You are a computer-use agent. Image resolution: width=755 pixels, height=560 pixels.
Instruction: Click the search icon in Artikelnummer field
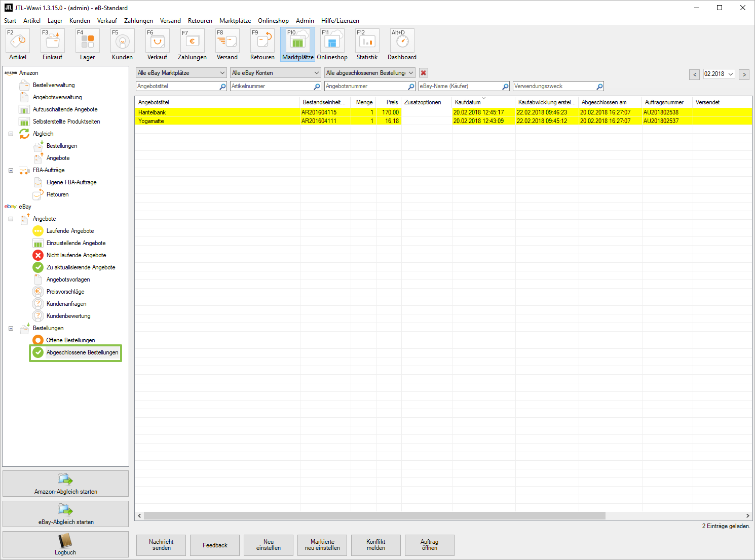point(317,87)
